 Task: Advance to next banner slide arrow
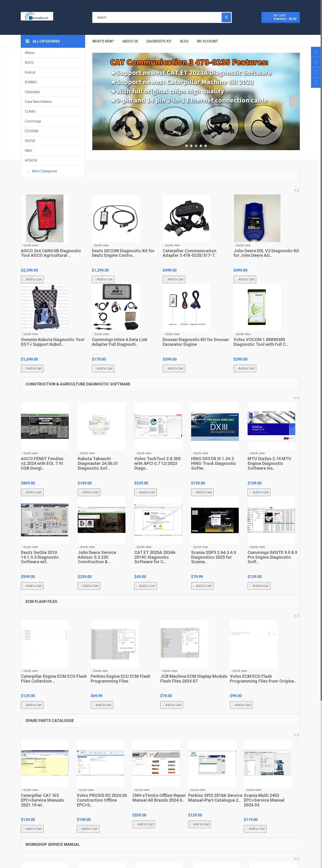[293, 101]
